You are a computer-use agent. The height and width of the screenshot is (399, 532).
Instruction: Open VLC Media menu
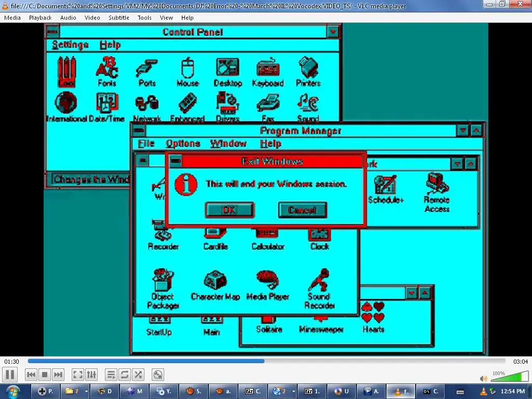[12, 18]
